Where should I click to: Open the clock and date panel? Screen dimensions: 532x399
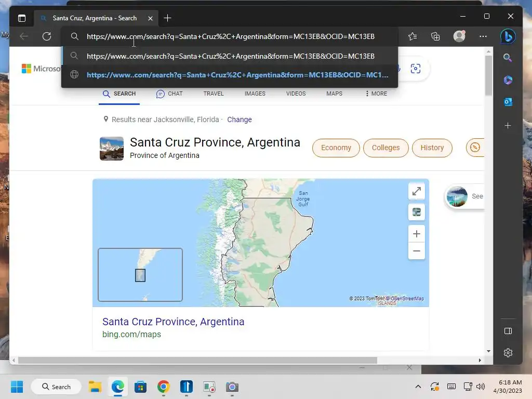(x=508, y=387)
